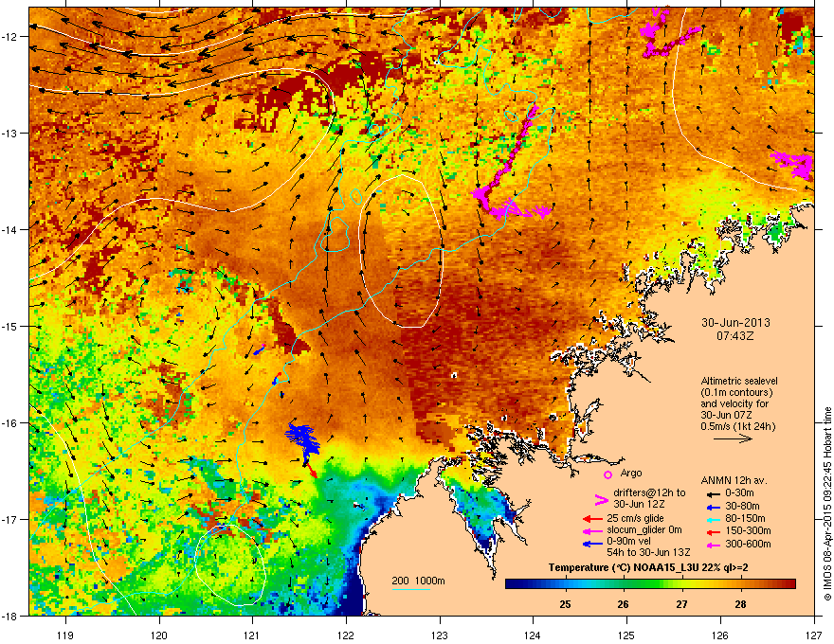This screenshot has width=834, height=644.
Task: Click the color bar tick label '27'
Action: pos(681,604)
